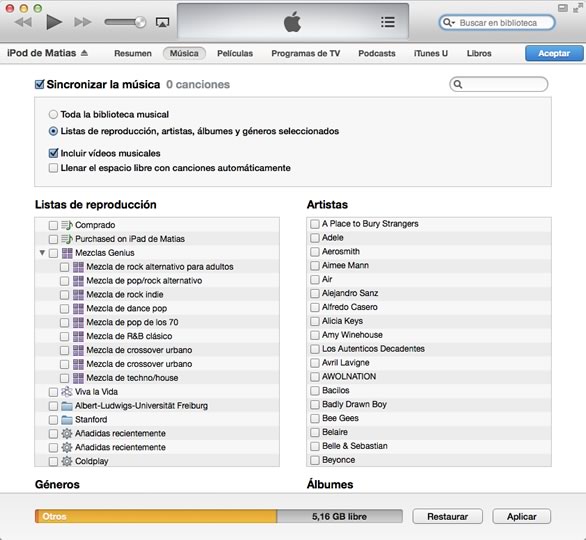Select Listas de reproducción, artistas, álbumes option
This screenshot has height=540, width=586.
(x=53, y=131)
